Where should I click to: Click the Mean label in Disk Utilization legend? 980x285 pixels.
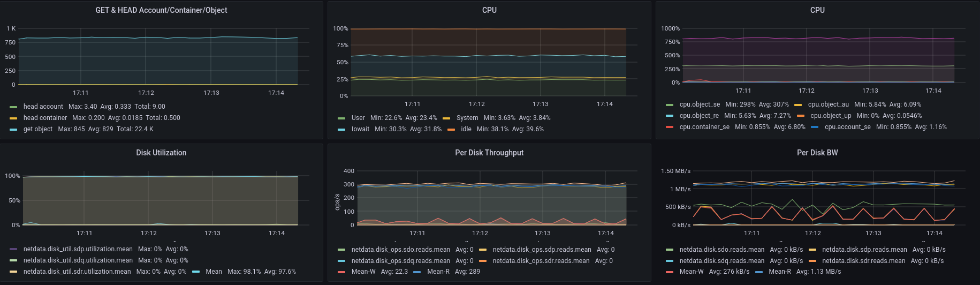coord(214,272)
